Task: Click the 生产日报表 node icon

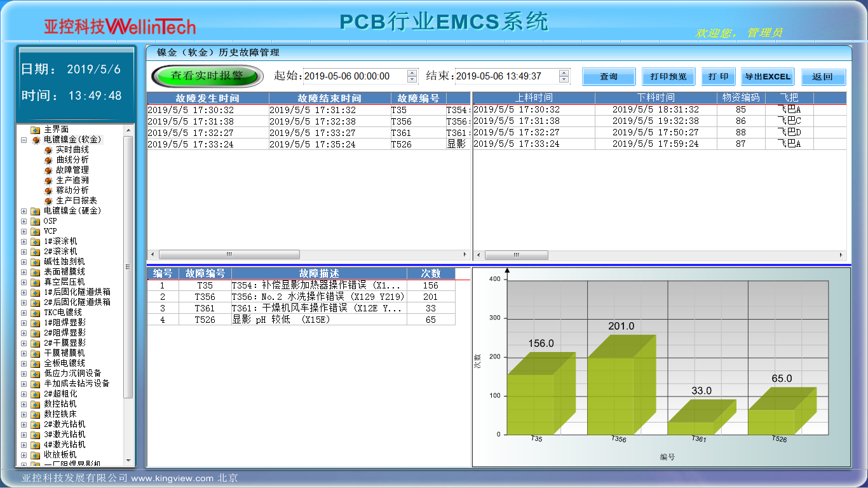Action: (48, 201)
